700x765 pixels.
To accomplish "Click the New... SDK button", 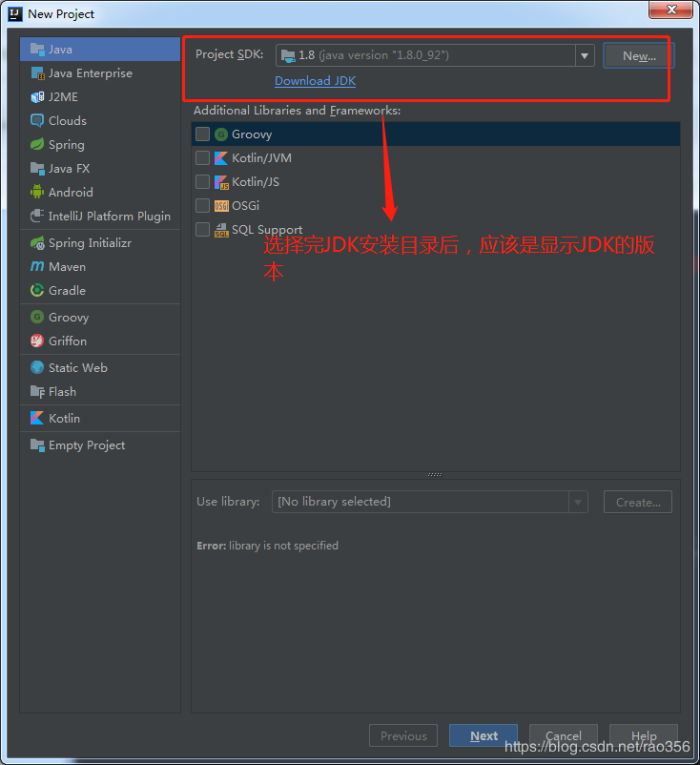I will click(x=639, y=55).
